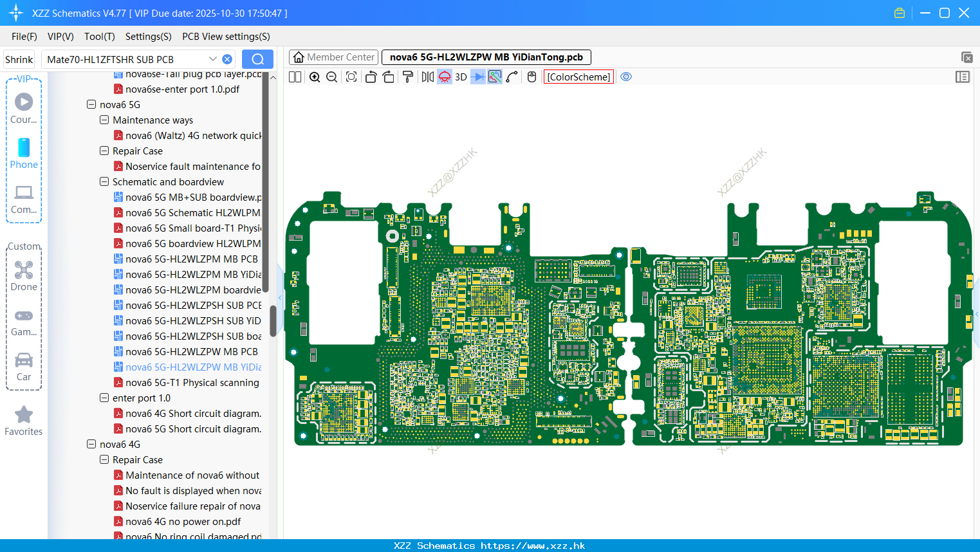Collapse left panel using the splitter handle
The image size is (980, 552).
281,297
